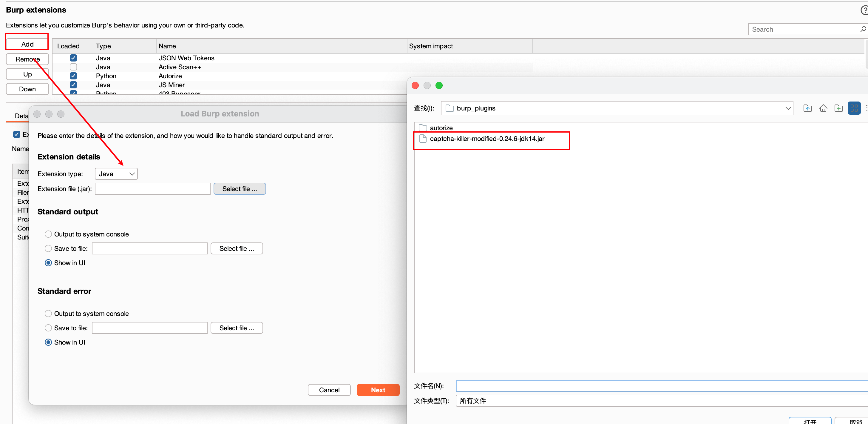Click the Loaded column header

(x=73, y=46)
